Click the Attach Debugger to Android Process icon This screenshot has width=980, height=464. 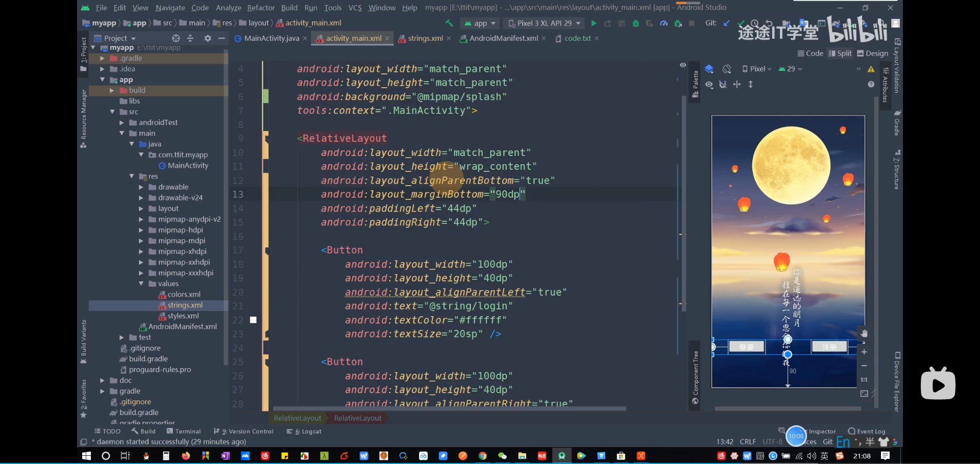[x=678, y=23]
